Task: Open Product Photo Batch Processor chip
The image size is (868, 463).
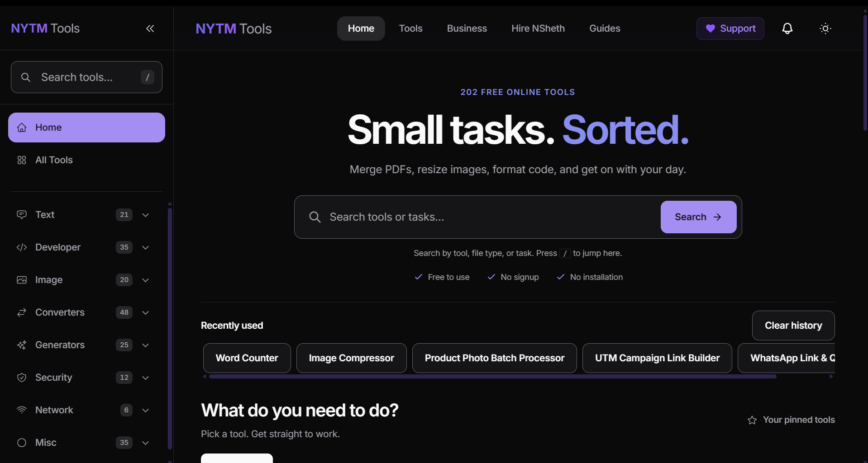Action: coord(495,358)
